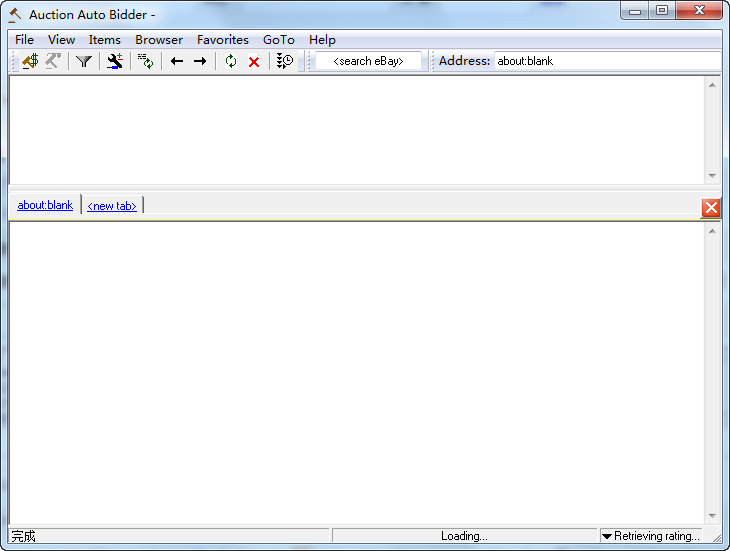The image size is (730, 551).
Task: Click the list refresh items icon
Action: click(x=146, y=61)
